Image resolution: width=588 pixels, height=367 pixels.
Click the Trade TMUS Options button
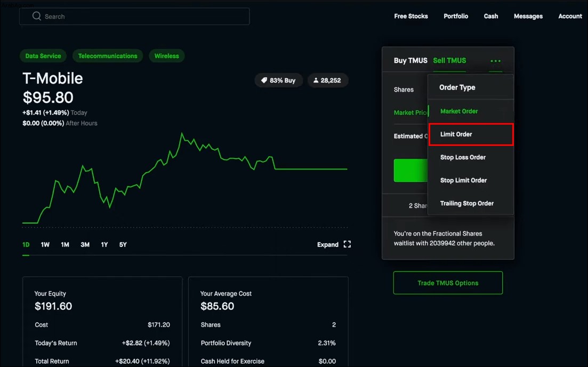pos(448,283)
